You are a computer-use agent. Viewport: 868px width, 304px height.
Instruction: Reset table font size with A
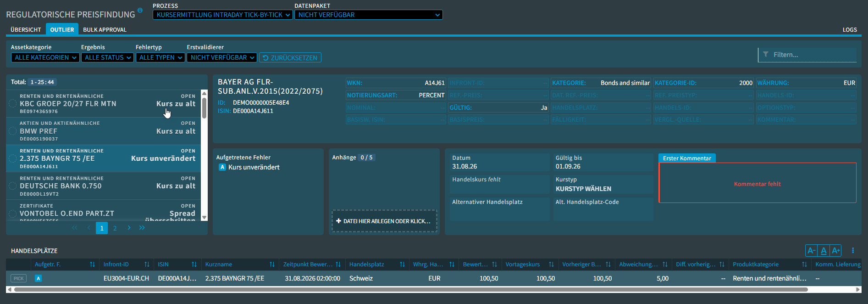click(x=824, y=251)
